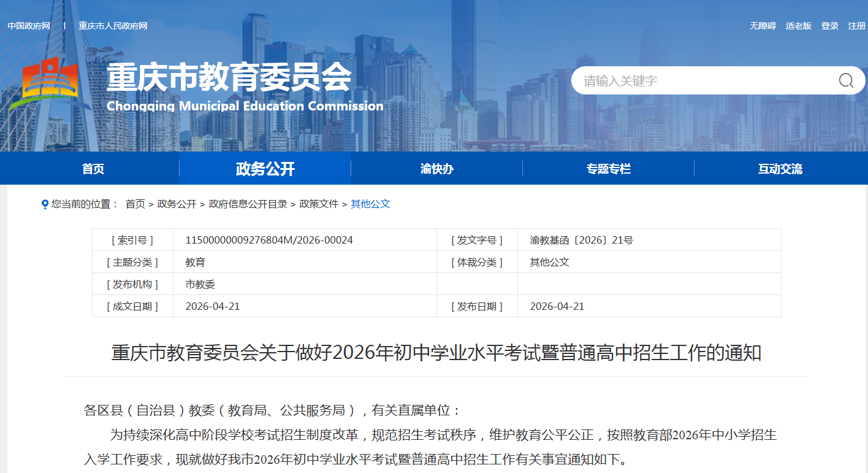Click 登录 to sign in
The image size is (868, 473).
(829, 26)
